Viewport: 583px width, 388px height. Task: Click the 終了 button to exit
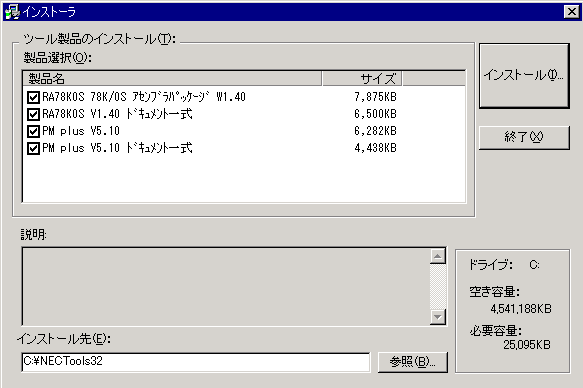pos(524,138)
